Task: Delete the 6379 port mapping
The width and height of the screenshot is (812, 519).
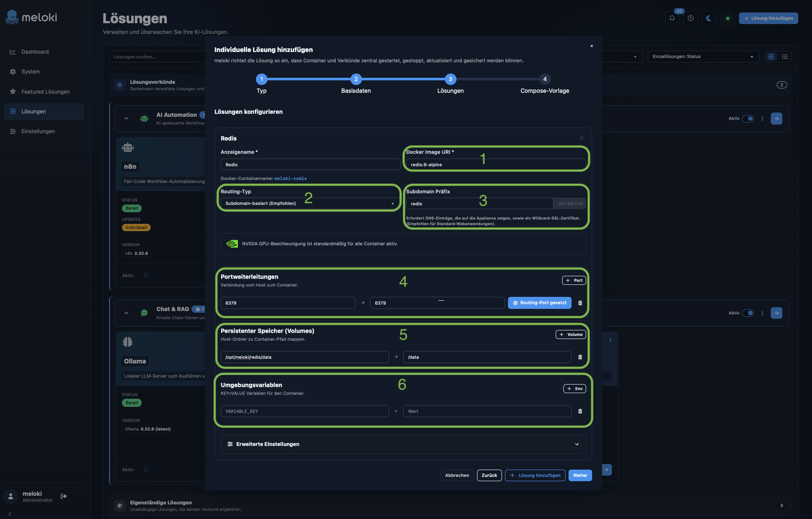Action: [x=580, y=303]
